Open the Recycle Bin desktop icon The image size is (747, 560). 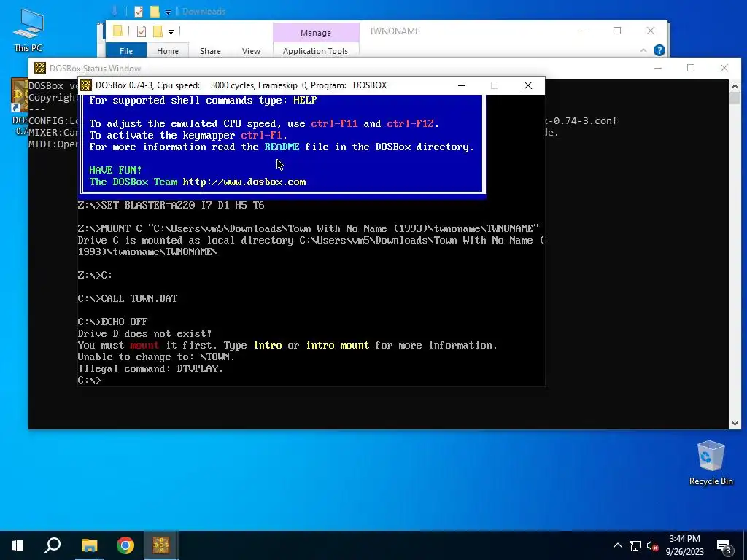tap(711, 463)
